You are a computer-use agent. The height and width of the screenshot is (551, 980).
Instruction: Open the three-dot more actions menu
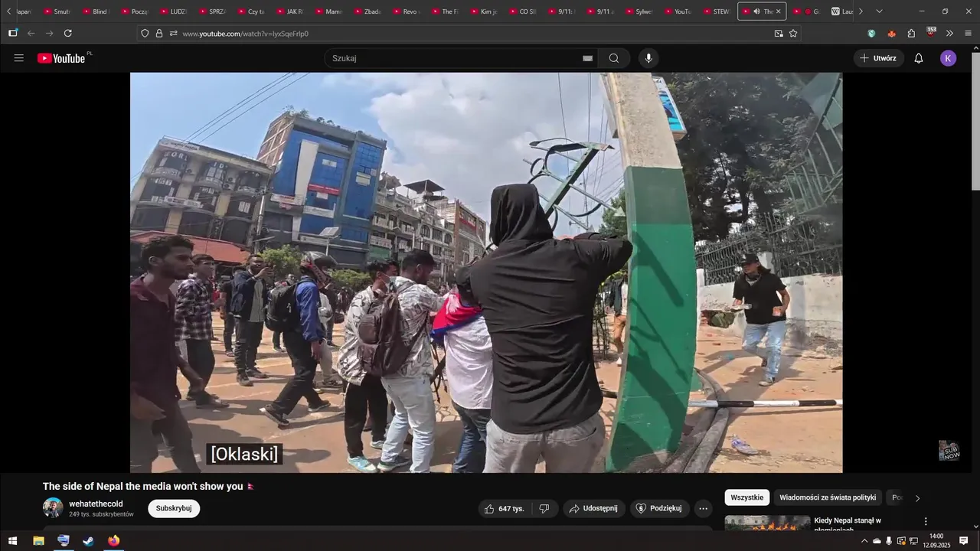704,509
